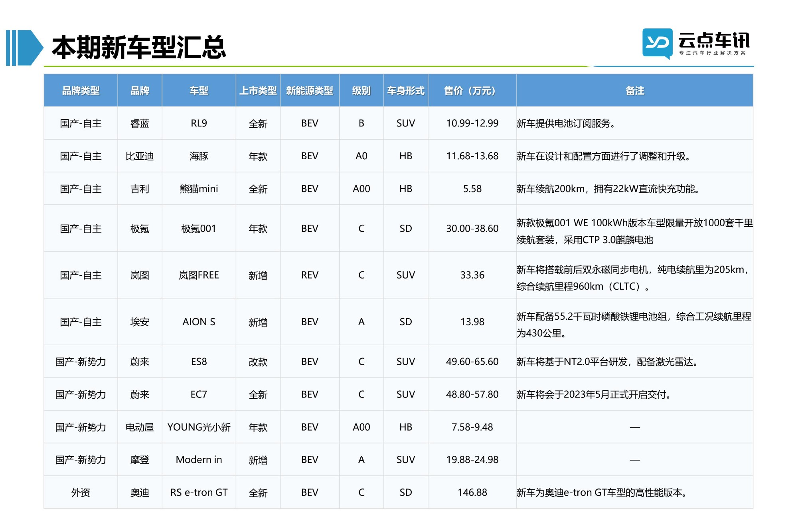
Task: Click the 云点车讯 YD logo icon
Action: tap(657, 44)
